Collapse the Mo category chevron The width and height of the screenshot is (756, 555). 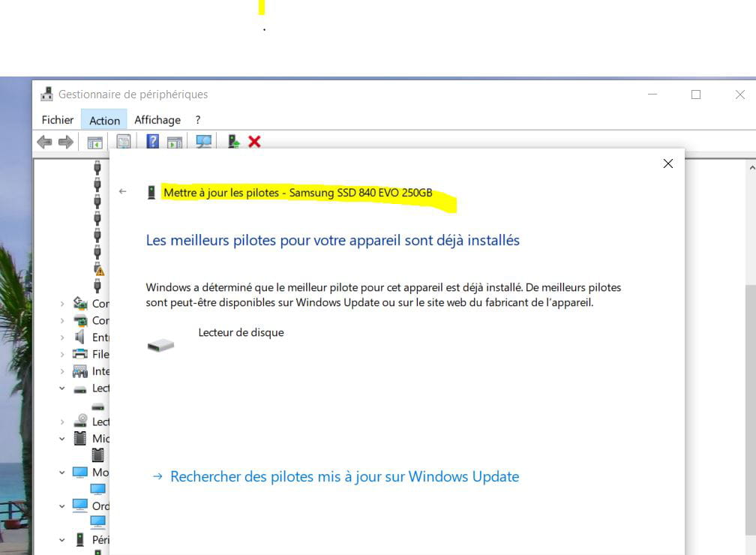point(62,472)
